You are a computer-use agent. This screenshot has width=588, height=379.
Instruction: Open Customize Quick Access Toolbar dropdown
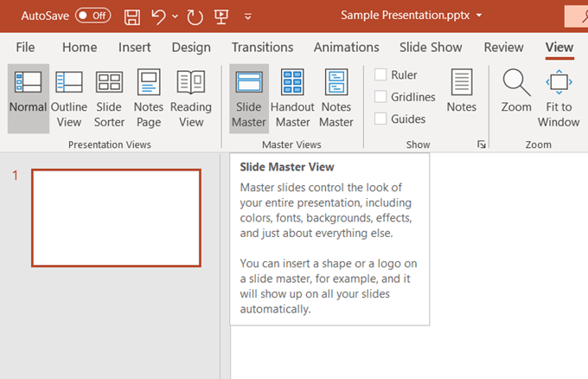[x=248, y=16]
